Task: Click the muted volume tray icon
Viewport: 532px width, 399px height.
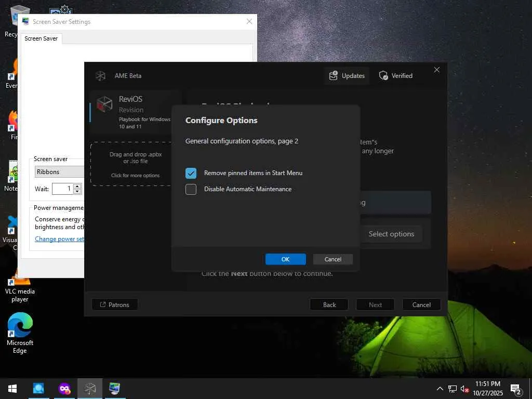Action: tap(464, 389)
